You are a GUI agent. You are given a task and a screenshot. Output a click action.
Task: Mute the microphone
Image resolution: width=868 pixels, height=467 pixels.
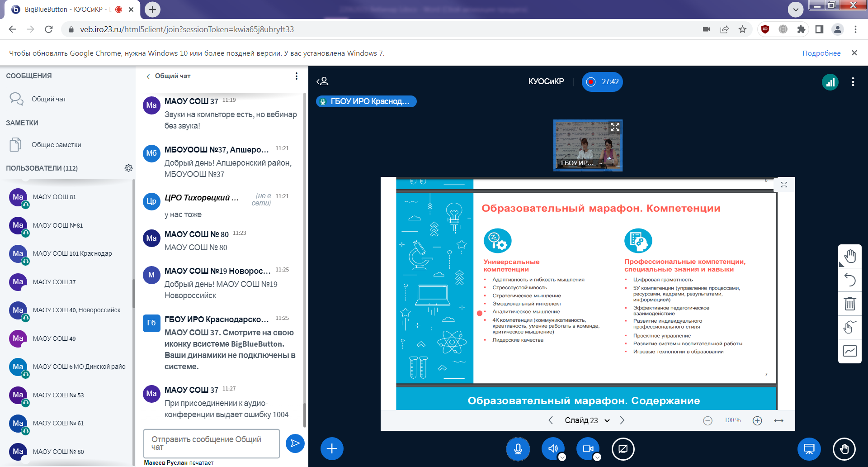pos(518,448)
